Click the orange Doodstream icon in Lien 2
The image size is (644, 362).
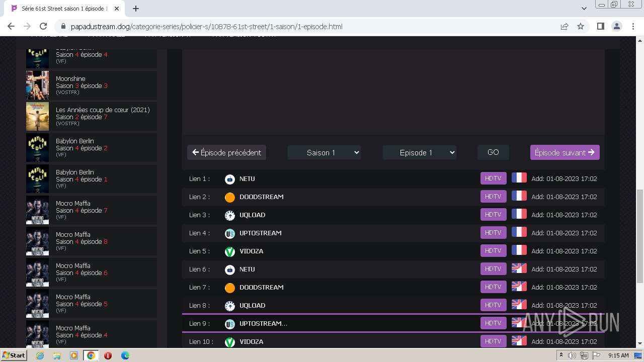[230, 197]
